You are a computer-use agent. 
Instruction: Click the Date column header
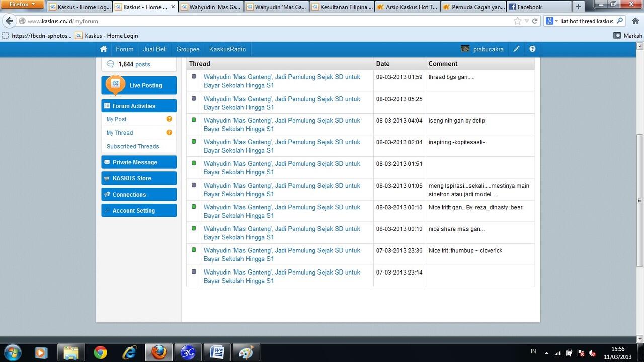click(x=383, y=64)
